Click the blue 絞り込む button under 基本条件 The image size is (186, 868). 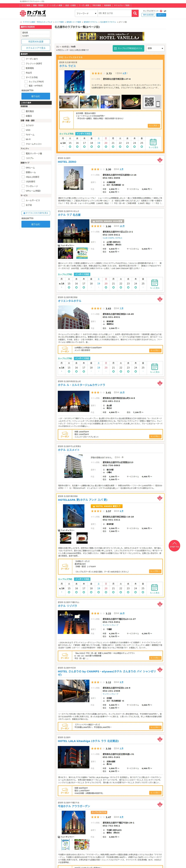pos(36,96)
